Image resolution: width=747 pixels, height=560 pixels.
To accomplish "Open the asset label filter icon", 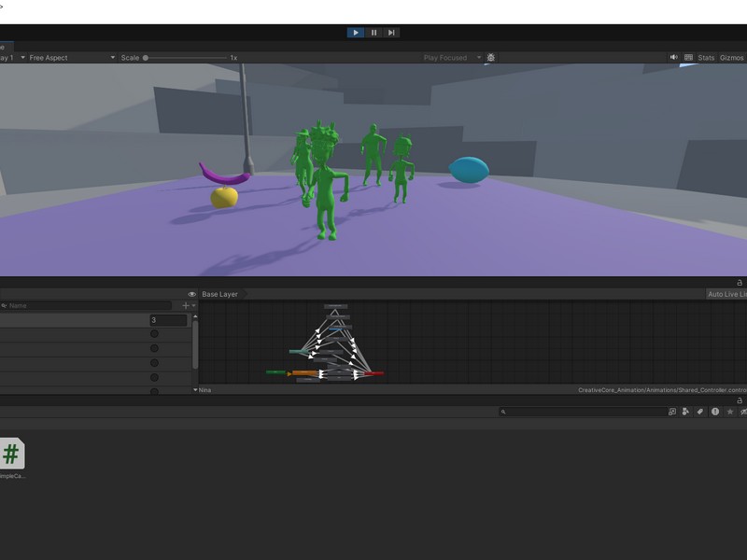I will [x=699, y=411].
